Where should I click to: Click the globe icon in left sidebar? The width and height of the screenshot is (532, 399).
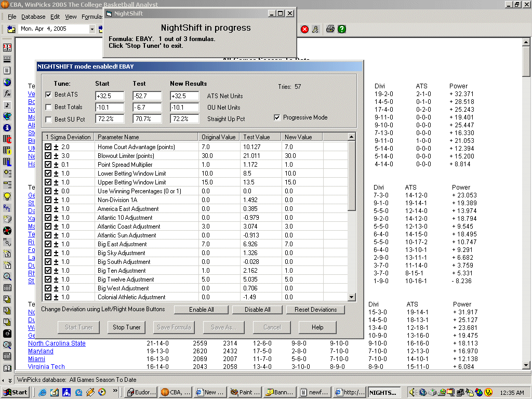tap(7, 82)
